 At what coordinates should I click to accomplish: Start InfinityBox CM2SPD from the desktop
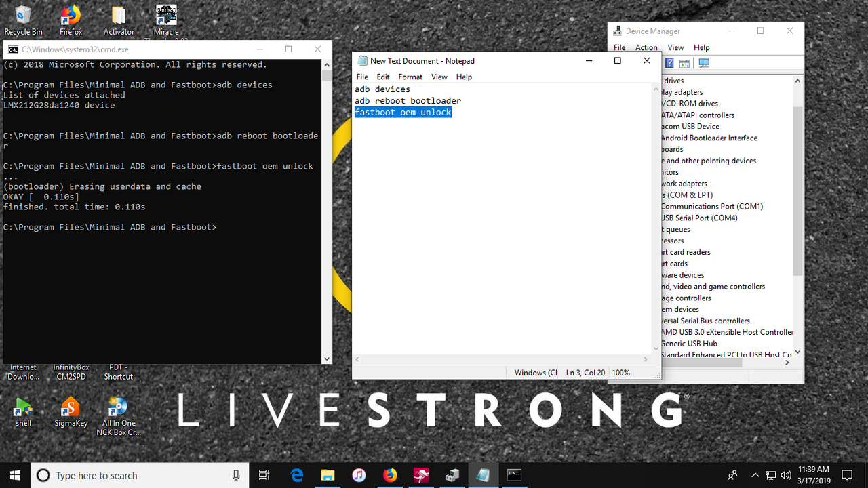(71, 371)
